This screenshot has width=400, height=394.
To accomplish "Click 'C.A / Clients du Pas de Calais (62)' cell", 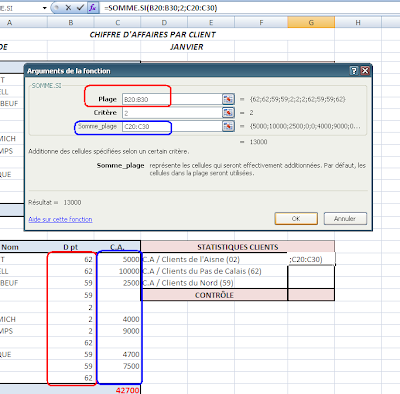I will click(214, 271).
